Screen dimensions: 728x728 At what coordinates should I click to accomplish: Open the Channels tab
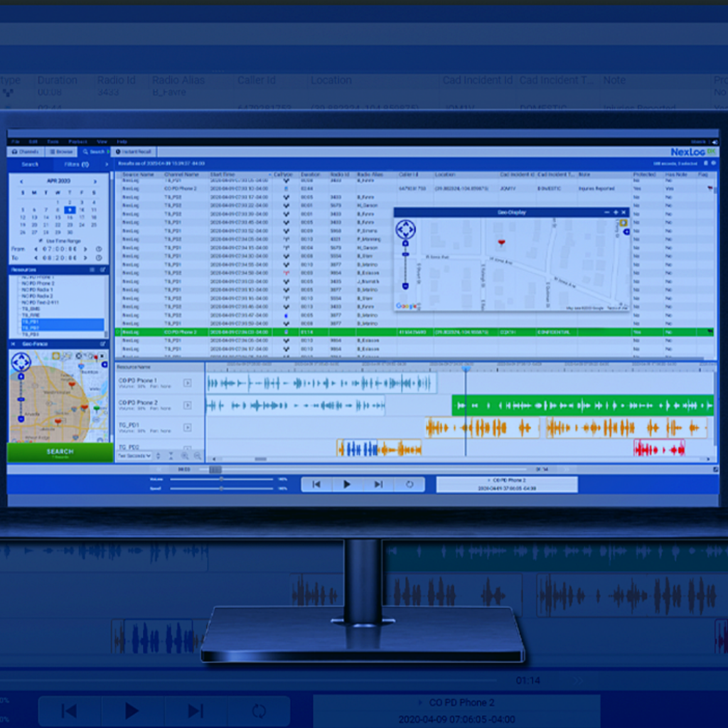point(25,152)
